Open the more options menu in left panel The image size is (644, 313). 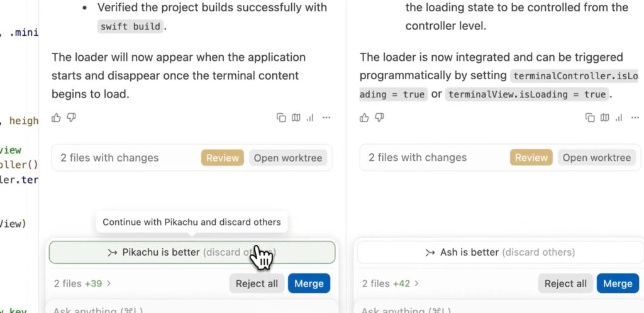pos(326,118)
